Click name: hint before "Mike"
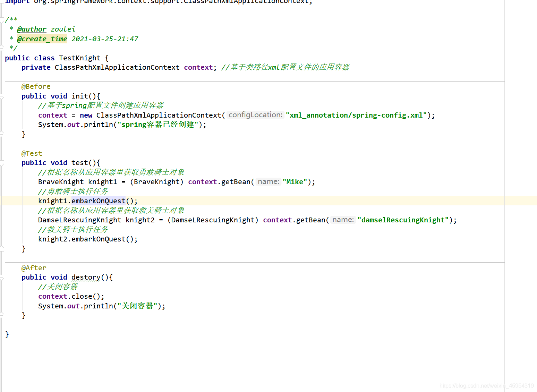Viewport: 537px width, 392px height. (268, 181)
